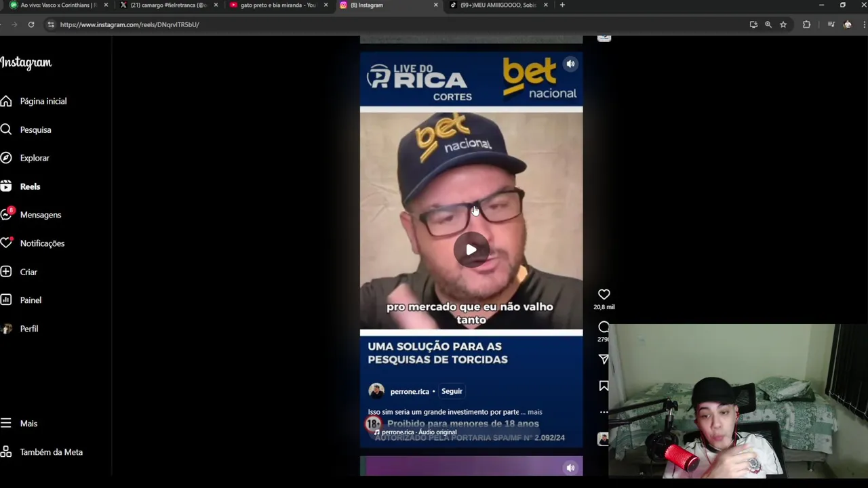Click the Criar plus icon

pos(6,272)
